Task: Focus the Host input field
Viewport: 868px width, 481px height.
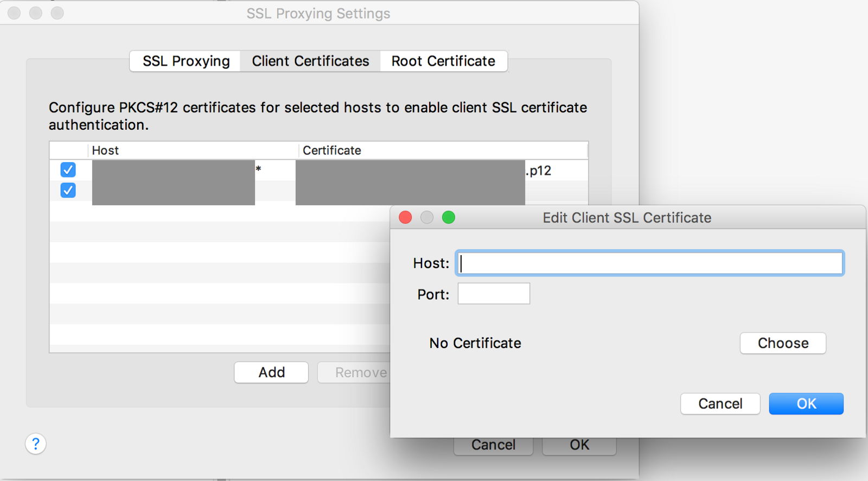Action: pyautogui.click(x=650, y=263)
